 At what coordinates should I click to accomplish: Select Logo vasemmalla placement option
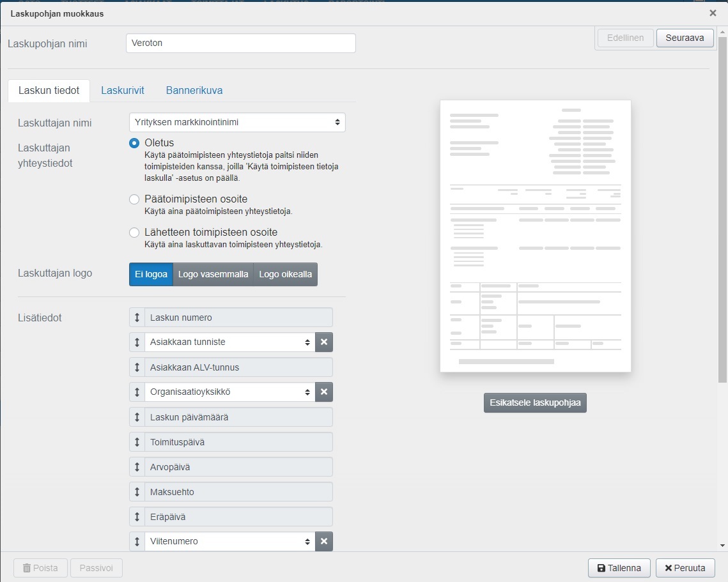[213, 274]
